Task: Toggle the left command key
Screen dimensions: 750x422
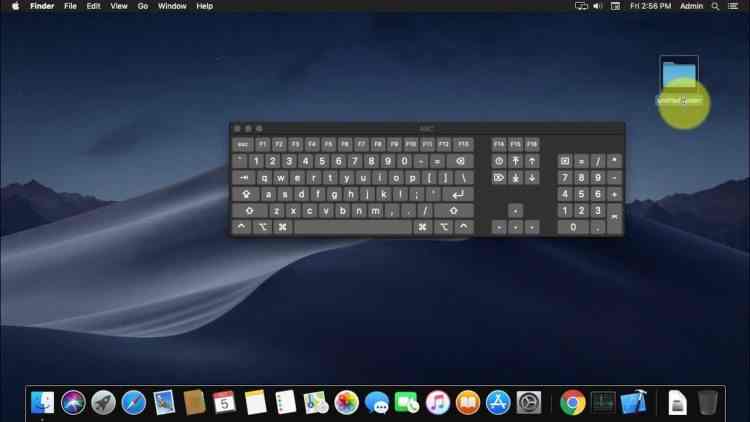Action: tap(283, 227)
